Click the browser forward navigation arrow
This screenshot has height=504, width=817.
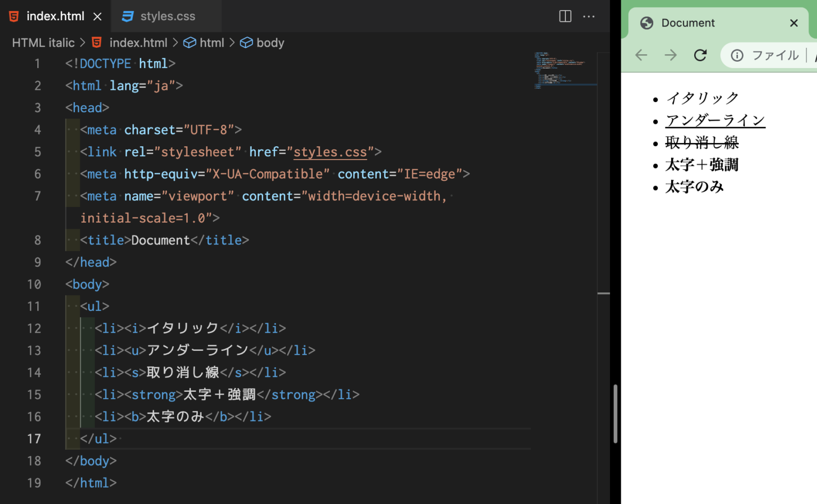[670, 55]
